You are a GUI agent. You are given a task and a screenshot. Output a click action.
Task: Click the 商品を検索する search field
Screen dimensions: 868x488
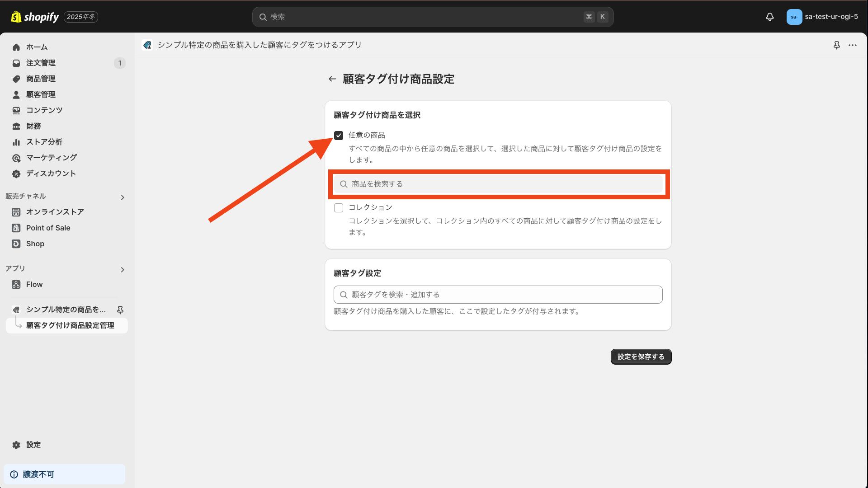click(498, 184)
